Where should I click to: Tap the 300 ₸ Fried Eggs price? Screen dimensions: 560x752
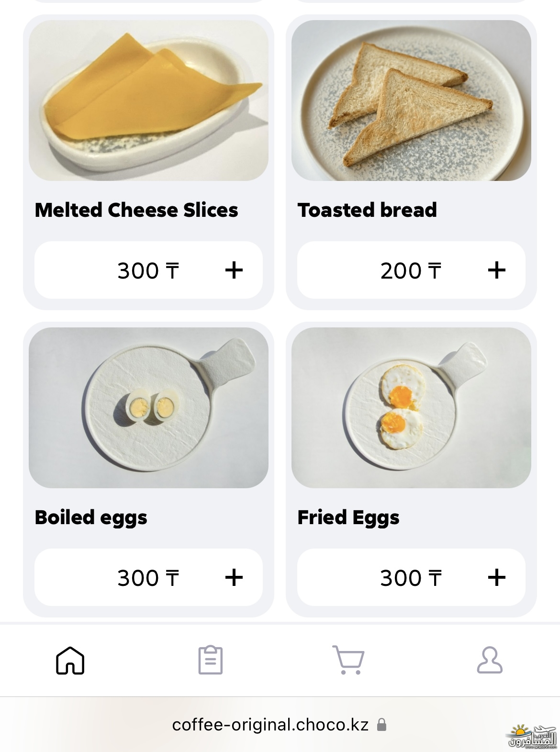pyautogui.click(x=410, y=578)
